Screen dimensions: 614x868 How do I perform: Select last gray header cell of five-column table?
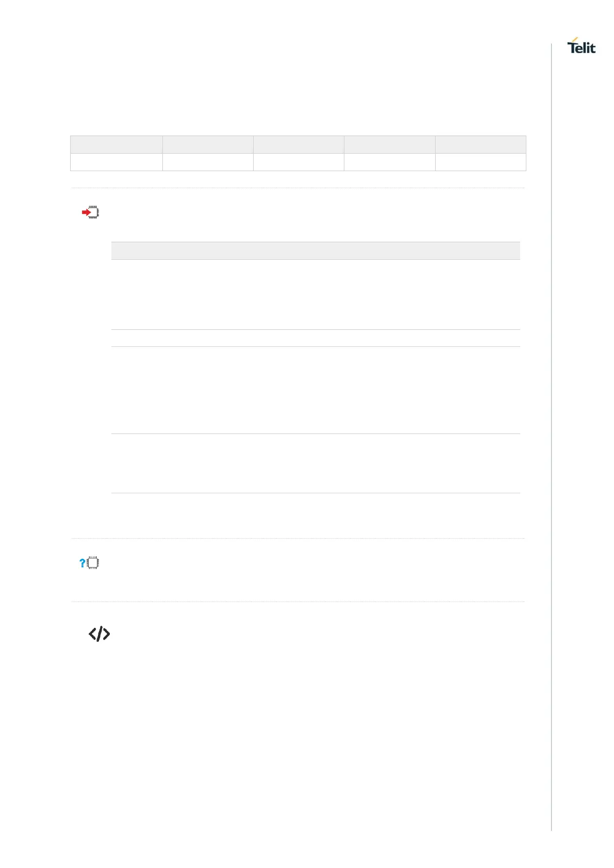480,144
